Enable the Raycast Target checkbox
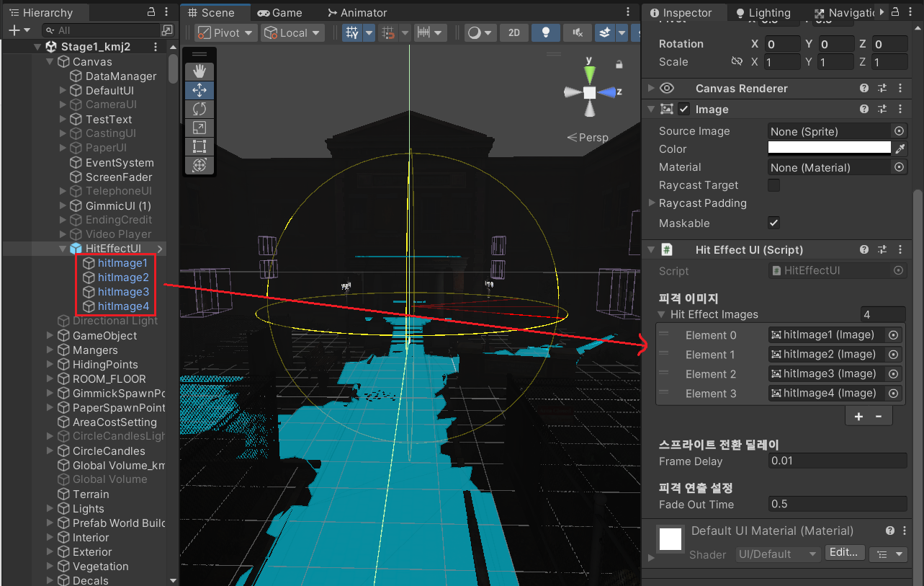The width and height of the screenshot is (924, 586). (773, 185)
